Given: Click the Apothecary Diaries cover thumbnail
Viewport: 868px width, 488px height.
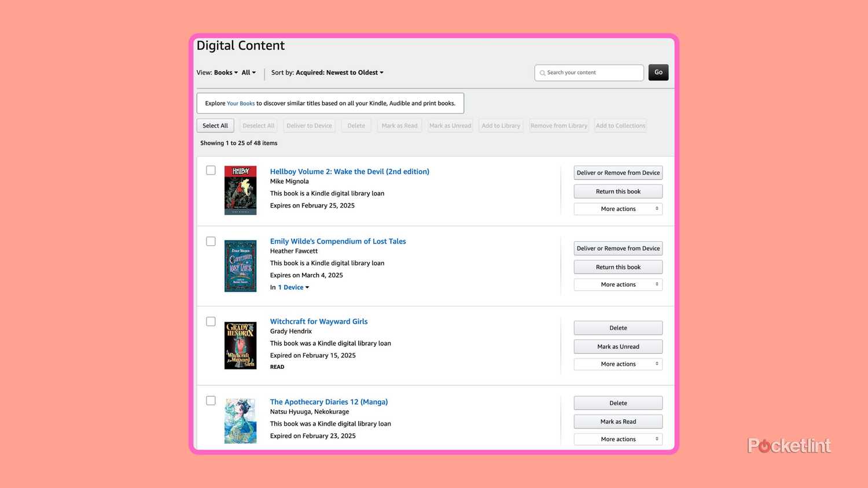Looking at the screenshot, I should click(240, 421).
